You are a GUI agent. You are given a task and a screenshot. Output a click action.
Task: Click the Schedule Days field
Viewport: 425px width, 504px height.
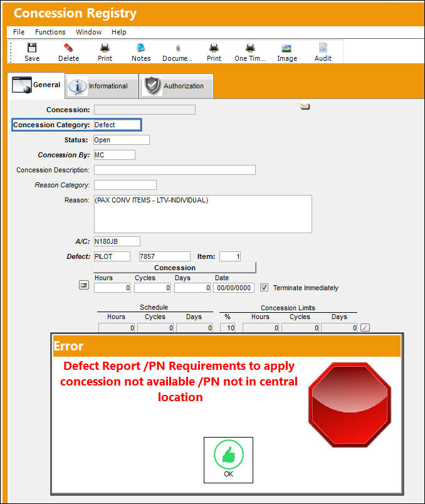pyautogui.click(x=194, y=328)
